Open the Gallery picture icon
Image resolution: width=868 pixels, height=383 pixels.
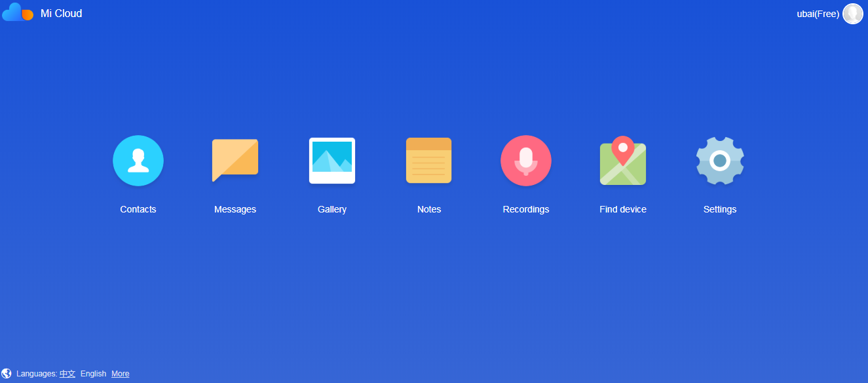point(332,161)
